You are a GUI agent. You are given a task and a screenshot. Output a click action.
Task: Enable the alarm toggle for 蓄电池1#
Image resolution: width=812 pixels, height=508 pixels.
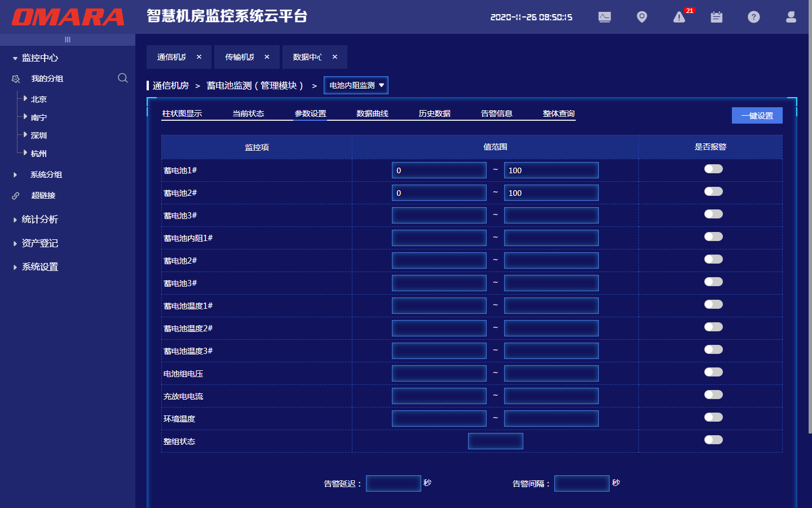713,168
